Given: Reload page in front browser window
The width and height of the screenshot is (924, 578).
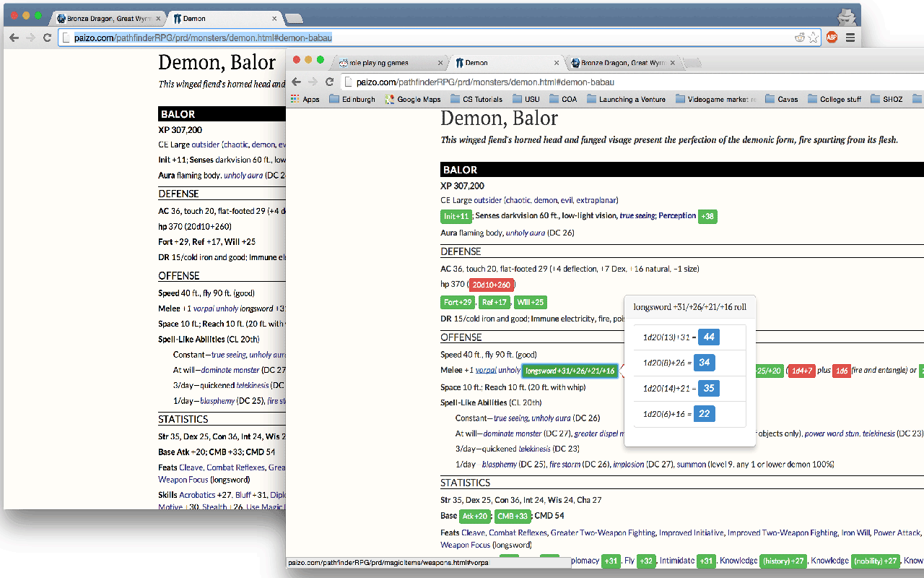Looking at the screenshot, I should click(330, 82).
